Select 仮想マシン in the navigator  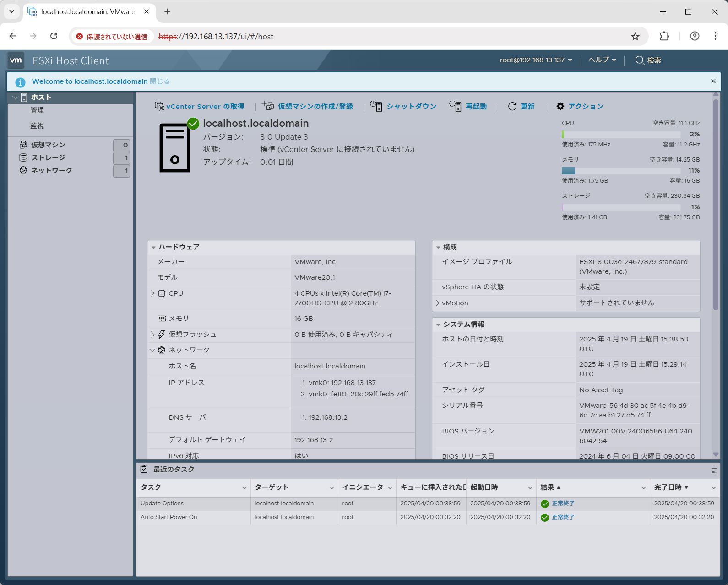pyautogui.click(x=48, y=145)
